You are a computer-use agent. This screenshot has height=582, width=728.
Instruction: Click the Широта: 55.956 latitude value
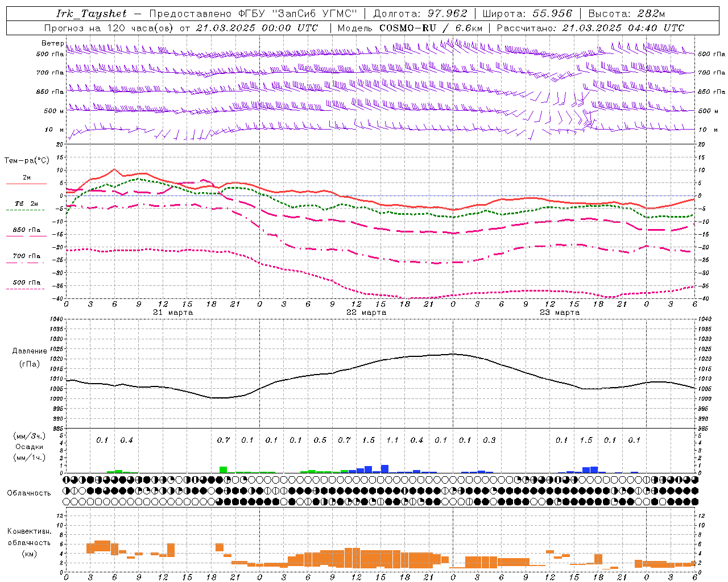coord(527,14)
